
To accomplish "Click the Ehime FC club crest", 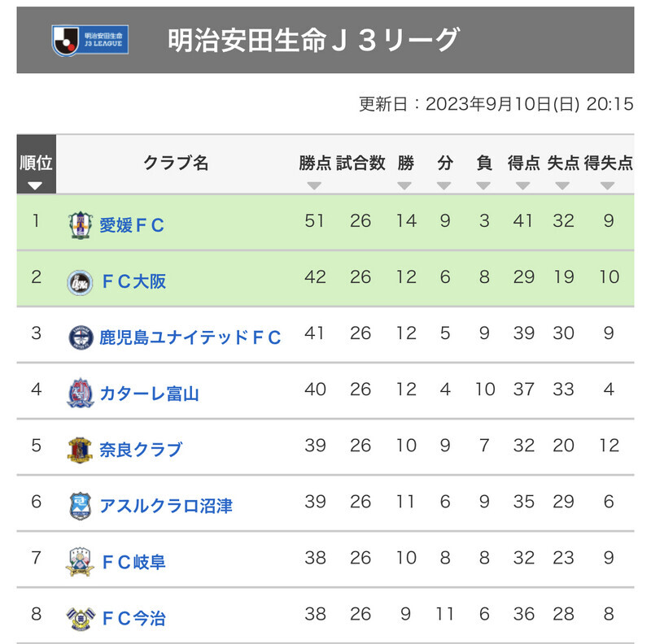I will coord(80,225).
